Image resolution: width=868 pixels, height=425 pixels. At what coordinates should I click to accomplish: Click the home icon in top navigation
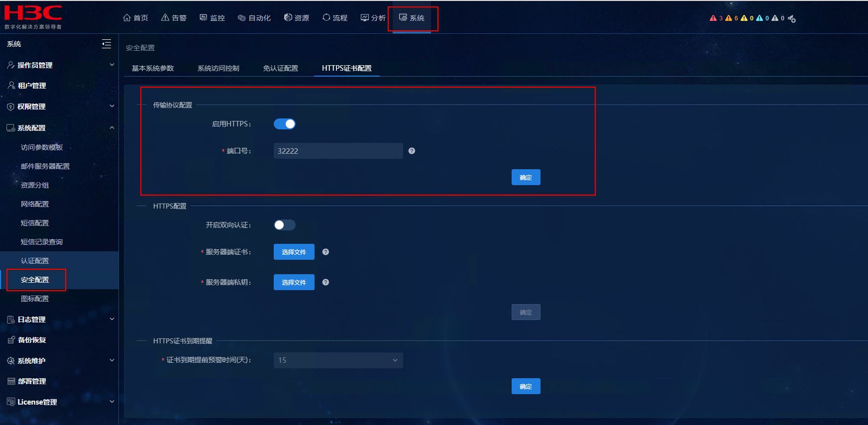point(127,17)
